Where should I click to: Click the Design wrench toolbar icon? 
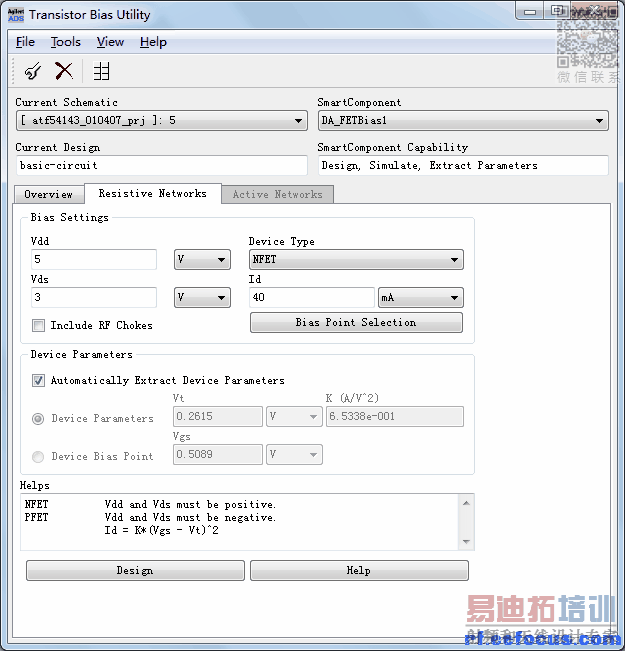coord(32,71)
